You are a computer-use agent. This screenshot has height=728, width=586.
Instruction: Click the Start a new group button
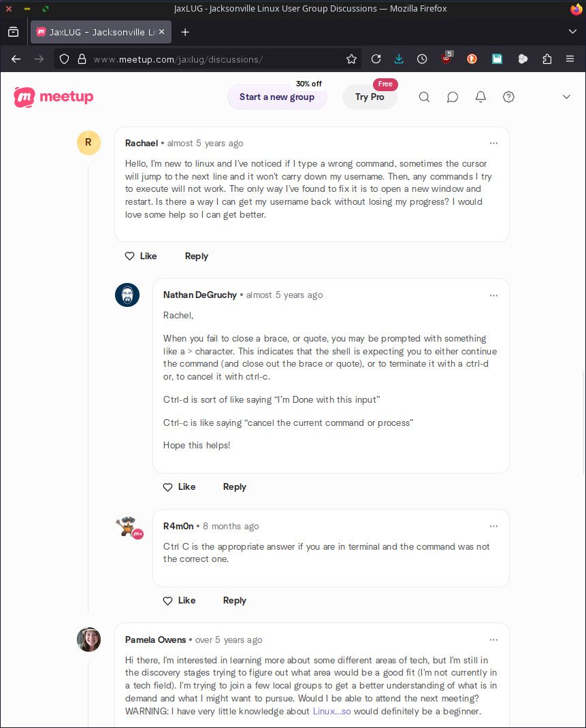pos(276,97)
